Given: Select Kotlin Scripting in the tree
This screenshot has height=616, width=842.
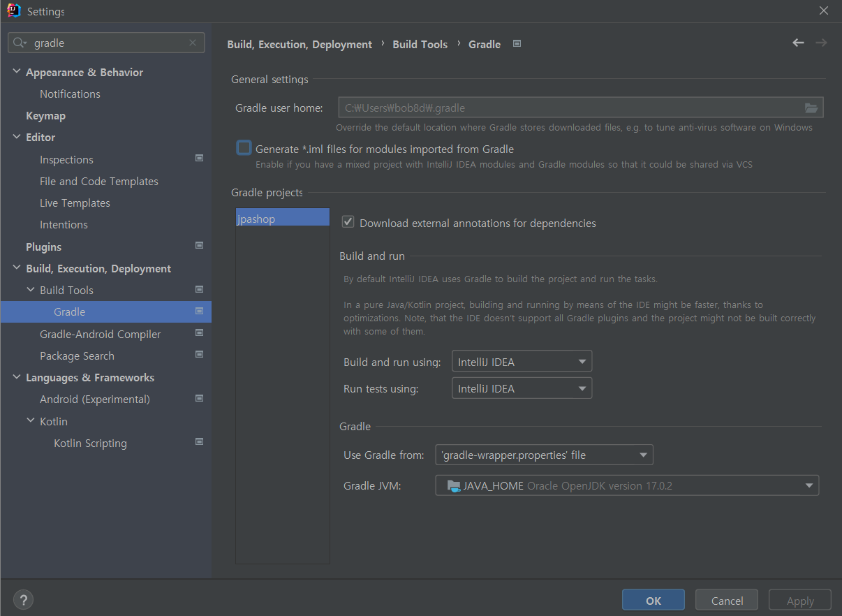Looking at the screenshot, I should 90,443.
